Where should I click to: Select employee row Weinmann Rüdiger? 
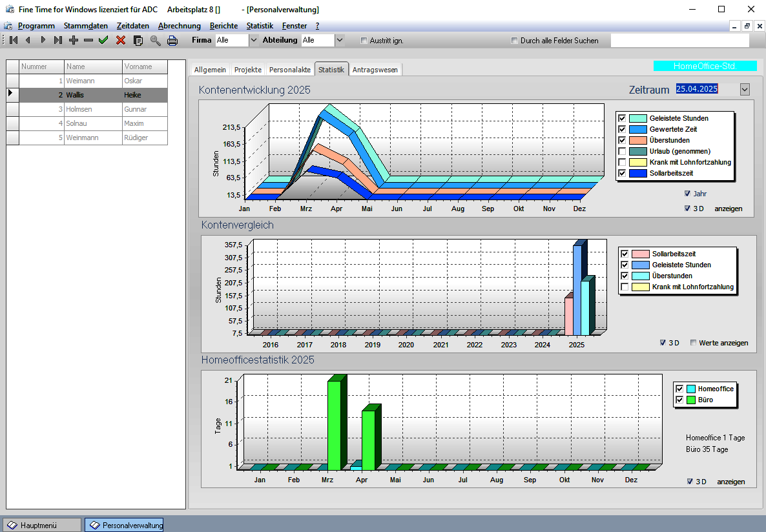93,138
